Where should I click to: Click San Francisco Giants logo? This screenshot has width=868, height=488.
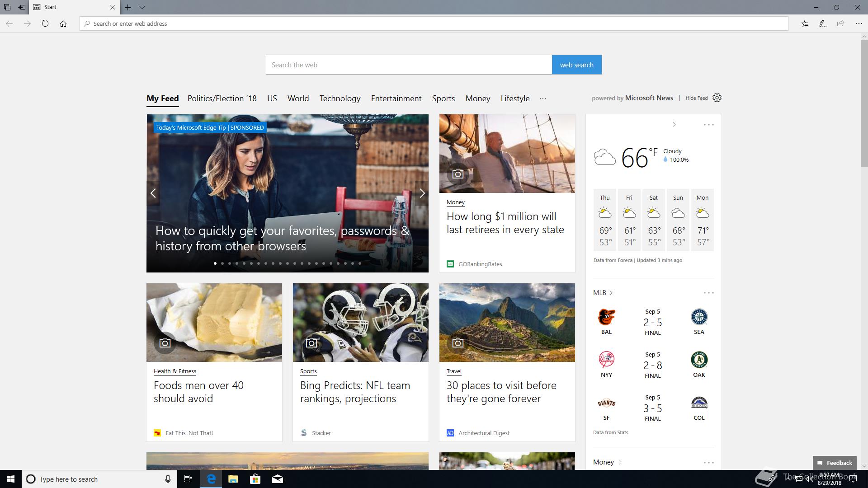(x=606, y=403)
